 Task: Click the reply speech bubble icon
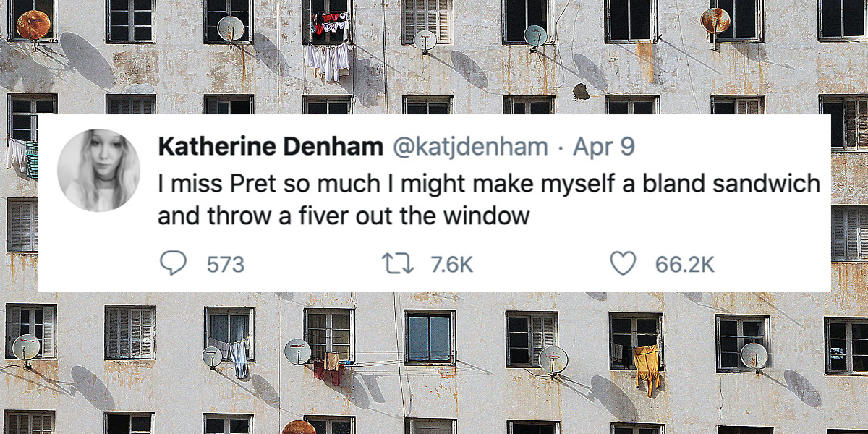point(172,264)
